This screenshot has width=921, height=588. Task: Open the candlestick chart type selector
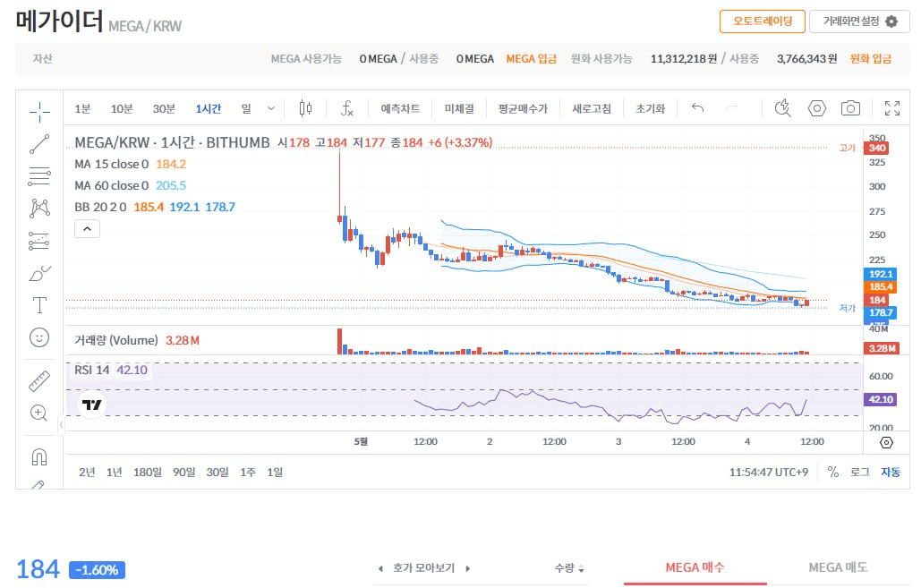coord(305,108)
